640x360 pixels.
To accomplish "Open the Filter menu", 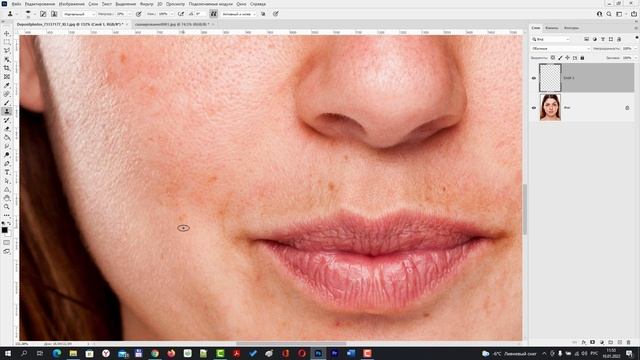I will 147,4.
